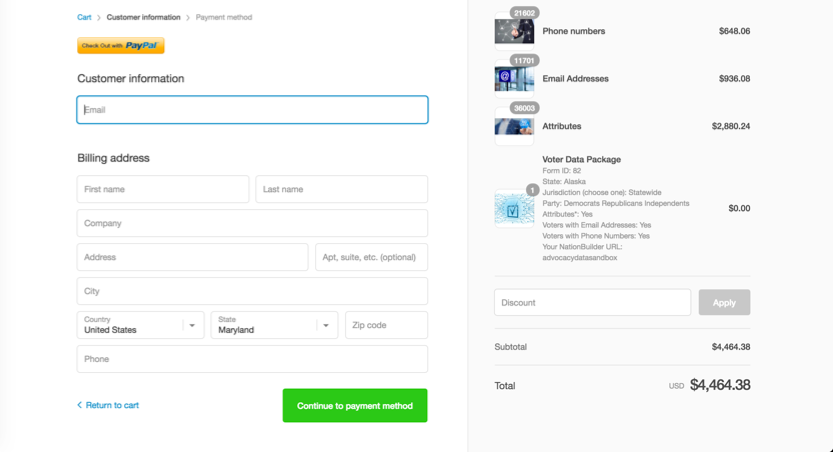Click the arrow after Cart breadcrumb

[x=99, y=18]
